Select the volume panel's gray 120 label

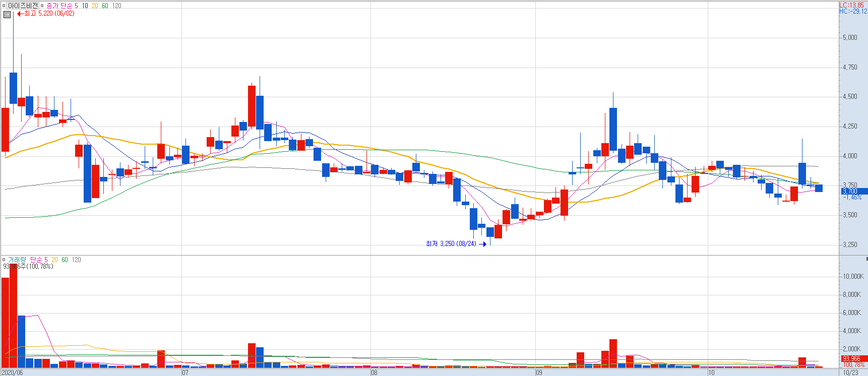[76, 260]
